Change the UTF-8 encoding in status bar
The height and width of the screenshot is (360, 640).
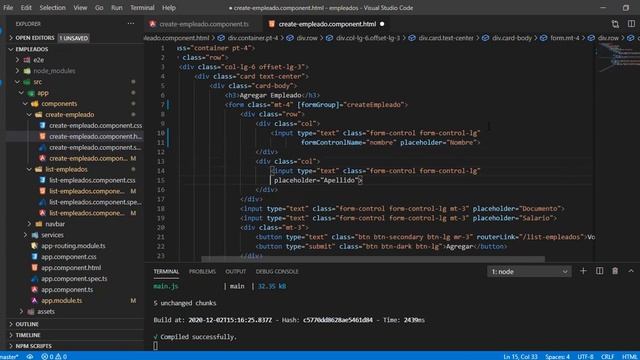[x=585, y=356]
